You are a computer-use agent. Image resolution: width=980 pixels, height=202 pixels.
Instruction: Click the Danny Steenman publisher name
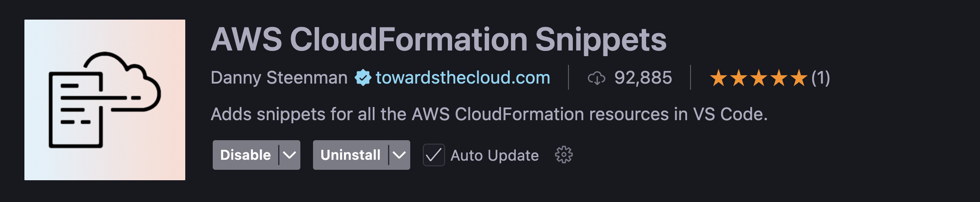[279, 78]
